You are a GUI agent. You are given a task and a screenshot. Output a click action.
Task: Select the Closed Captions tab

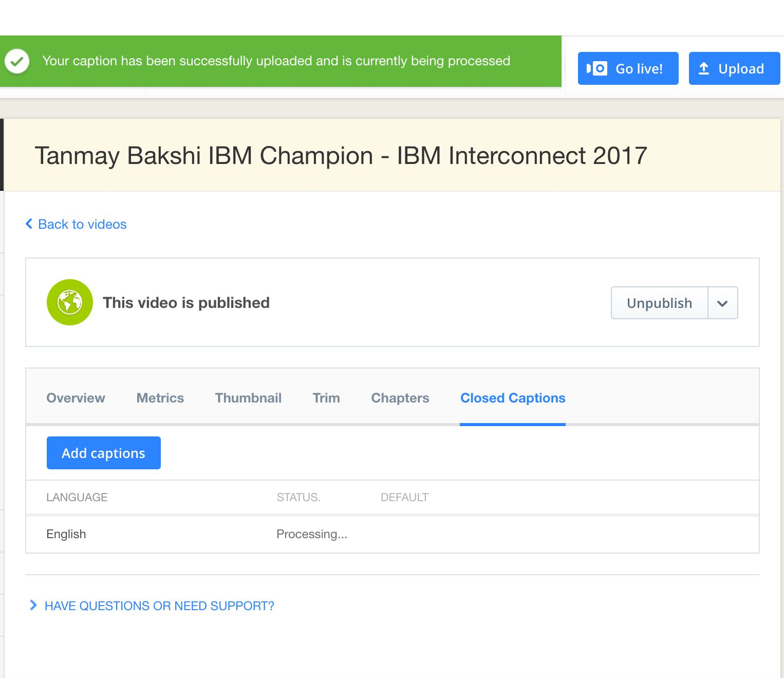513,398
